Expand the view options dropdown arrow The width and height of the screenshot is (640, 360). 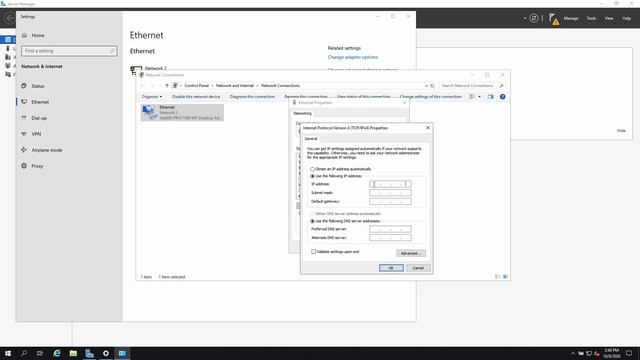tap(480, 97)
